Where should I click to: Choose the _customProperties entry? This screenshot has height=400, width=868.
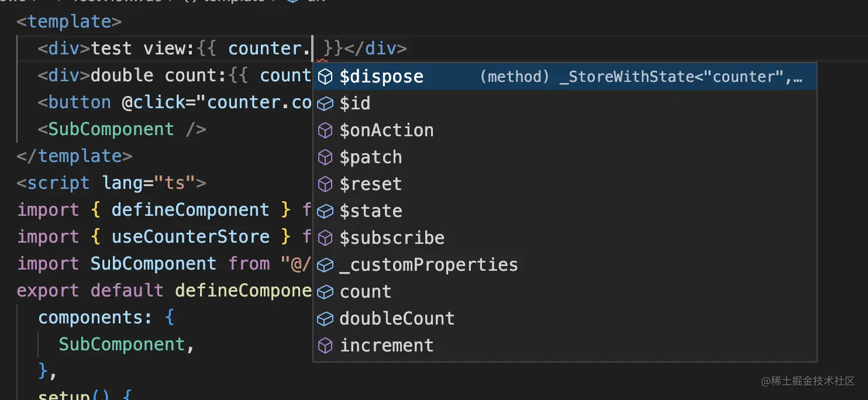coord(565,265)
